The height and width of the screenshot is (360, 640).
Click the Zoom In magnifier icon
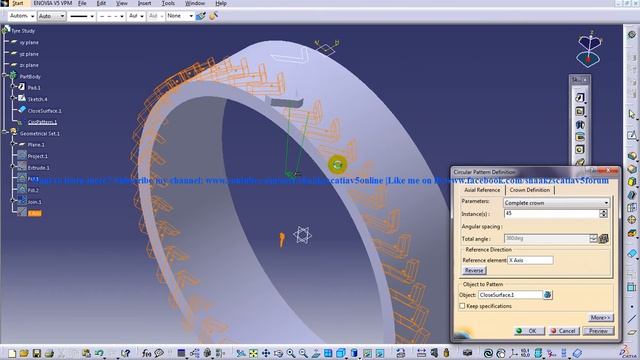[x=291, y=353]
